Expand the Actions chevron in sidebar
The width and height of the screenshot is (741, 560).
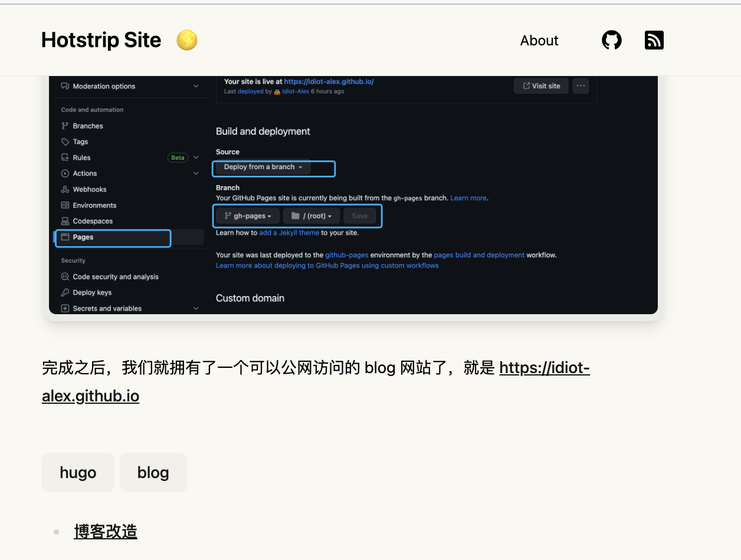coord(196,173)
